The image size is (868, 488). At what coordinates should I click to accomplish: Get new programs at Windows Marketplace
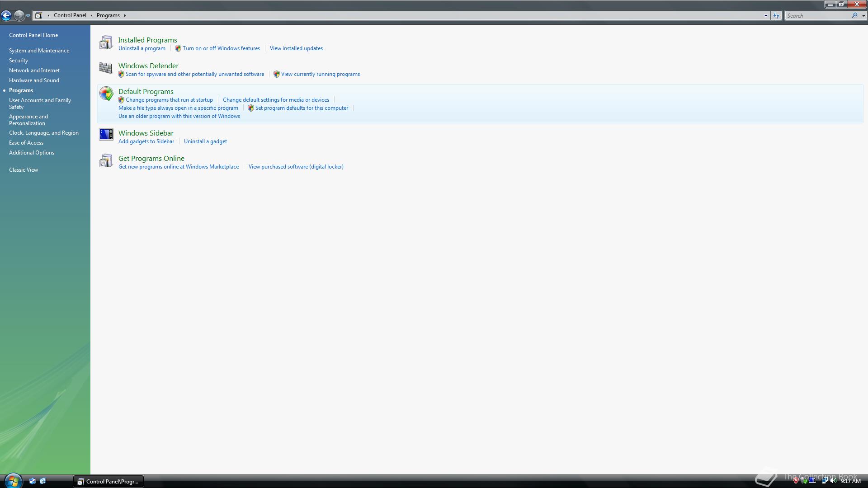click(179, 167)
